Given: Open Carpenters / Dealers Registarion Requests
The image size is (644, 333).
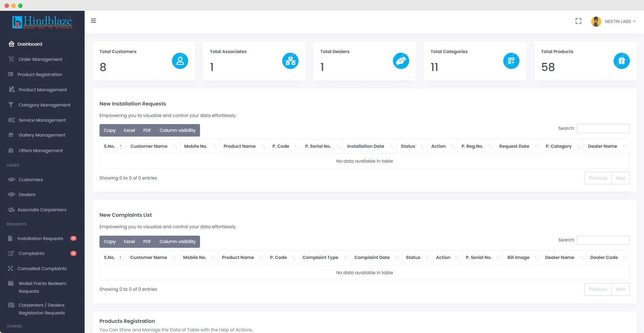Looking at the screenshot, I should [x=42, y=309].
